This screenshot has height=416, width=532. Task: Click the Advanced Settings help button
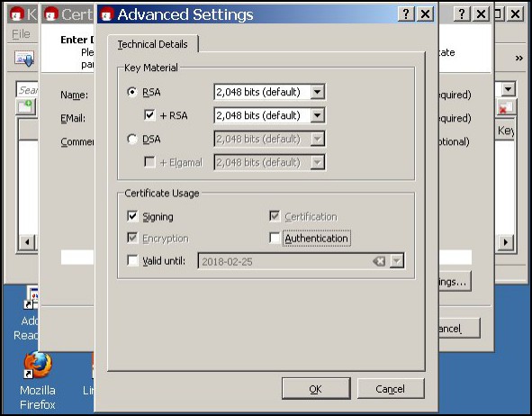(x=406, y=14)
